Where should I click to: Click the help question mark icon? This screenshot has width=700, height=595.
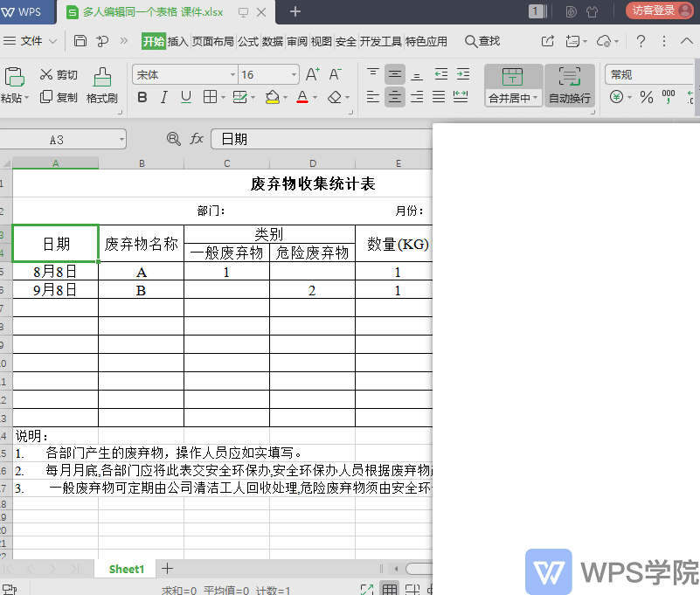coord(641,41)
